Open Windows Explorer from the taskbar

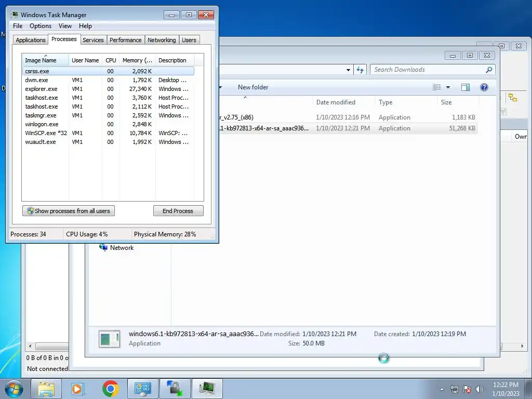coord(46,389)
